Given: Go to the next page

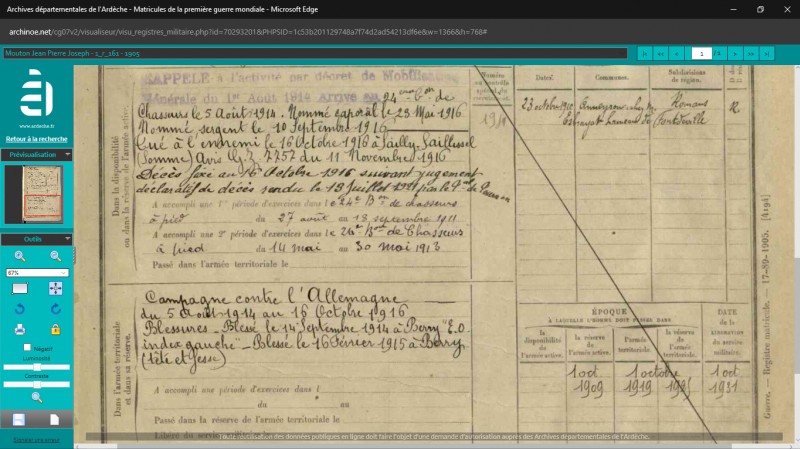Looking at the screenshot, I should click(x=735, y=54).
